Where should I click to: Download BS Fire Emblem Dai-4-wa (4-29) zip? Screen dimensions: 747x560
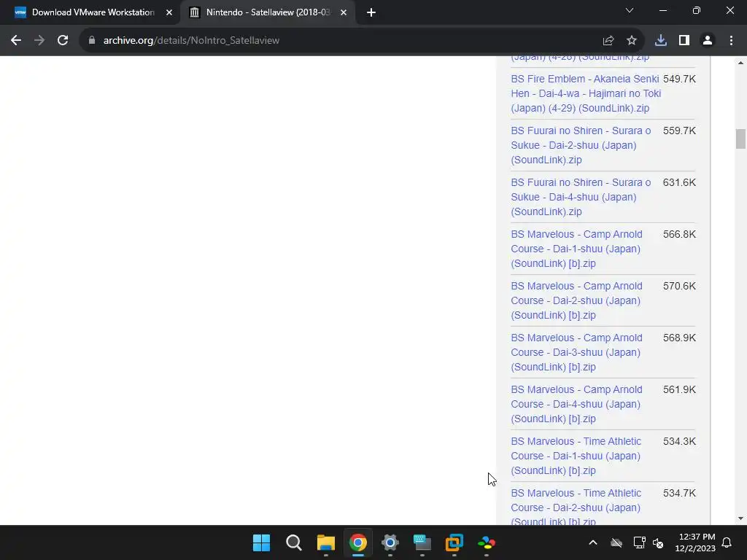(586, 93)
